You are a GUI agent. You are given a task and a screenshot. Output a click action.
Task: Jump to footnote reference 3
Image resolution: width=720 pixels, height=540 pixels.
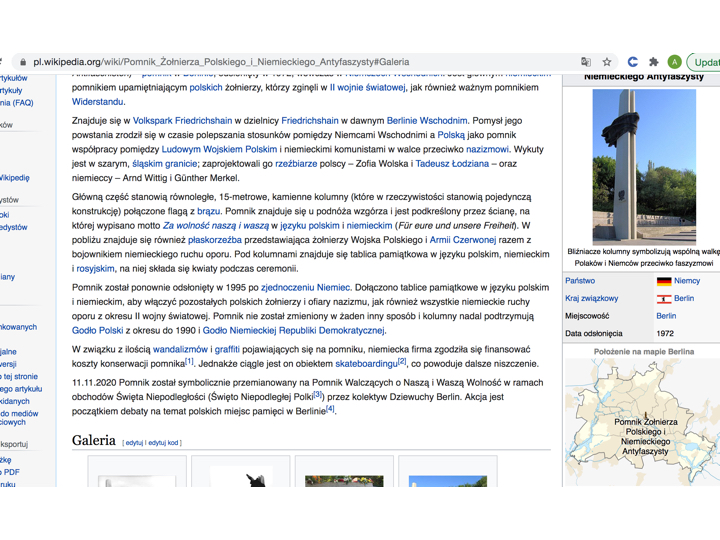coord(318,394)
